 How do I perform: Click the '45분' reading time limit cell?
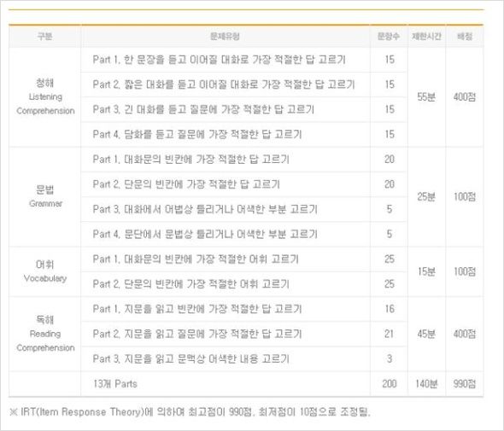[426, 334]
